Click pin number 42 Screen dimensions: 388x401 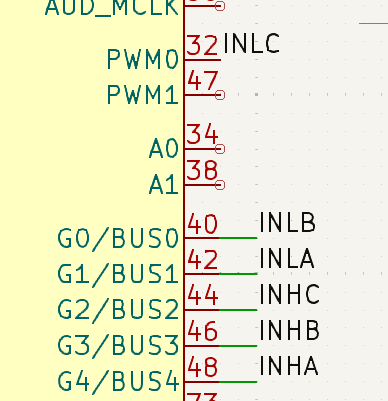(202, 260)
